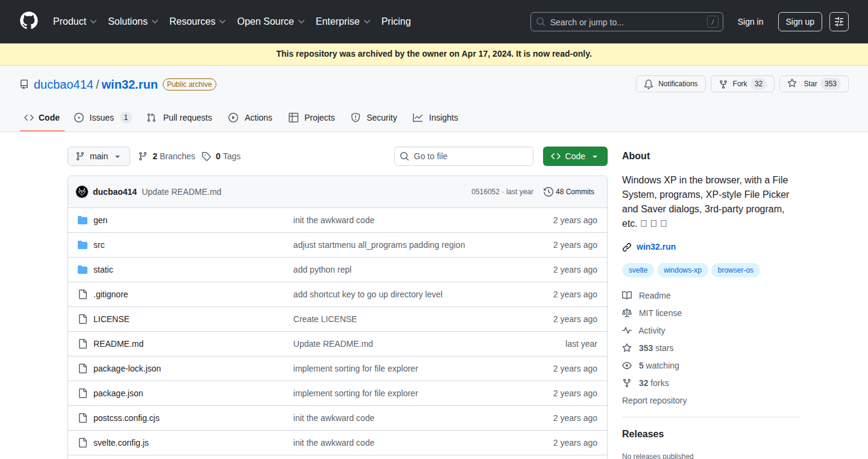Viewport: 868px width, 459px height.
Task: Switch to the Pull requests tab
Action: [x=180, y=118]
